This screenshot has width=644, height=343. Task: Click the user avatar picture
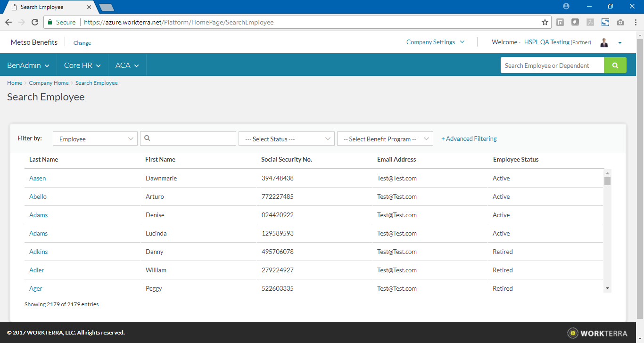point(604,42)
